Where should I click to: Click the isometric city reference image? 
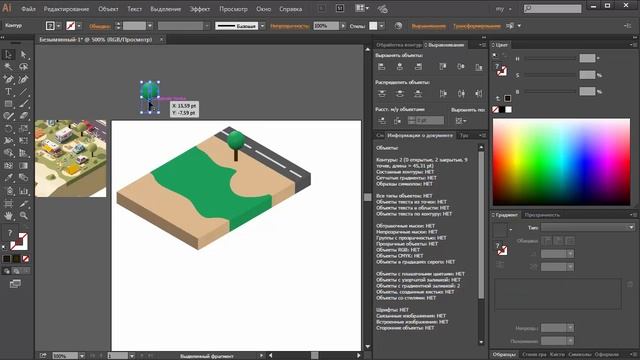point(71,158)
